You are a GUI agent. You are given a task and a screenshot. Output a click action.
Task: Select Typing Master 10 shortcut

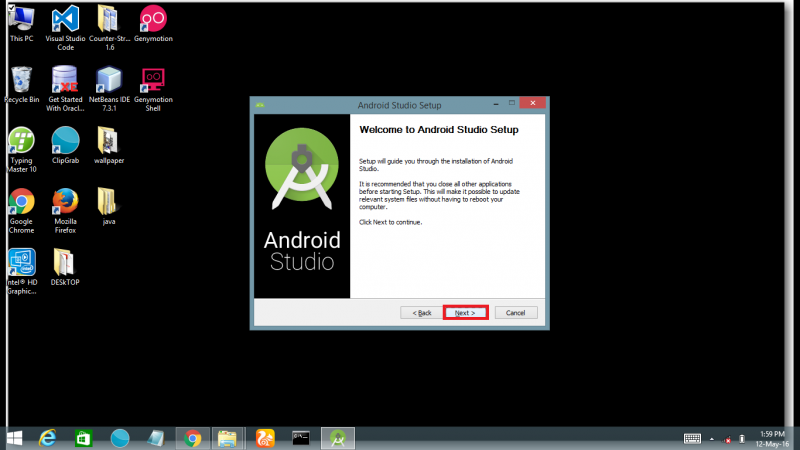21,150
